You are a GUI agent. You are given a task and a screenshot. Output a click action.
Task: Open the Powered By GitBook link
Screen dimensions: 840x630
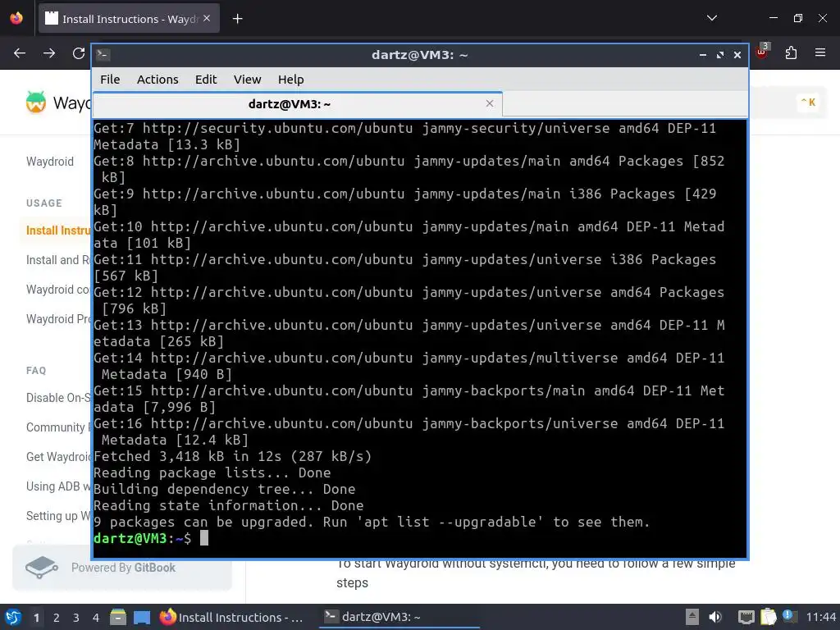122,568
